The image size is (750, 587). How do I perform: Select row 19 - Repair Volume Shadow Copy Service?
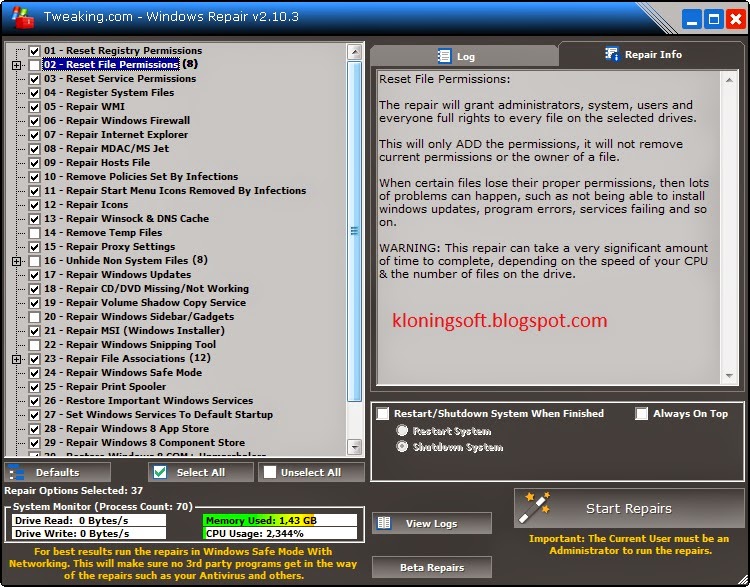coord(145,303)
